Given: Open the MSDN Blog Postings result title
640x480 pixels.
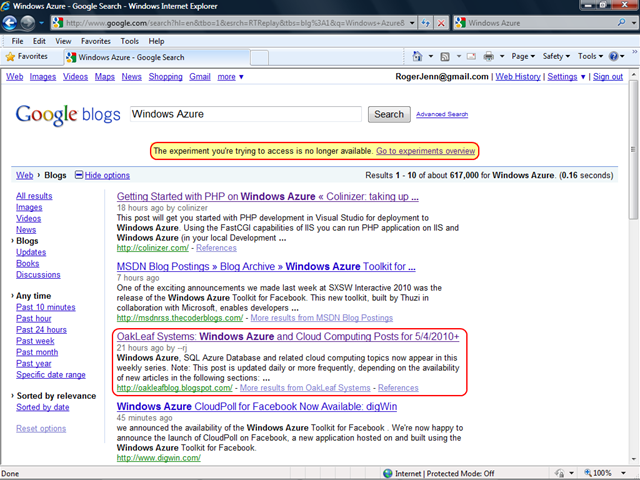Looking at the screenshot, I should (x=266, y=267).
